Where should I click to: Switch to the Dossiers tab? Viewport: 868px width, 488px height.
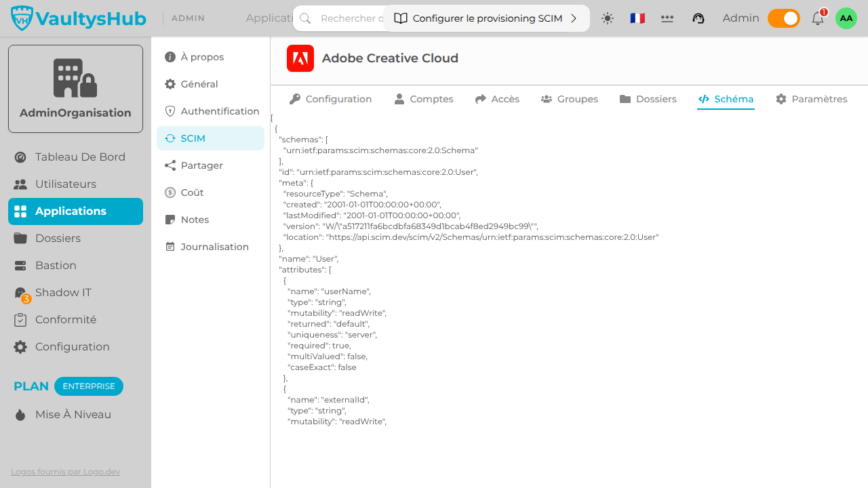click(x=648, y=99)
